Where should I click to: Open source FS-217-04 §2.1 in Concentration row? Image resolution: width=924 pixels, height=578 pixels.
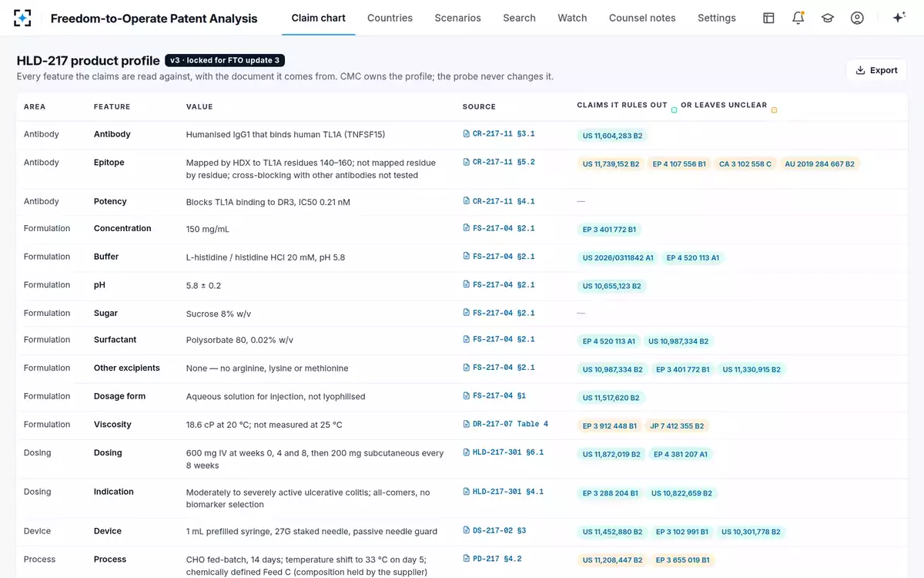click(499, 228)
